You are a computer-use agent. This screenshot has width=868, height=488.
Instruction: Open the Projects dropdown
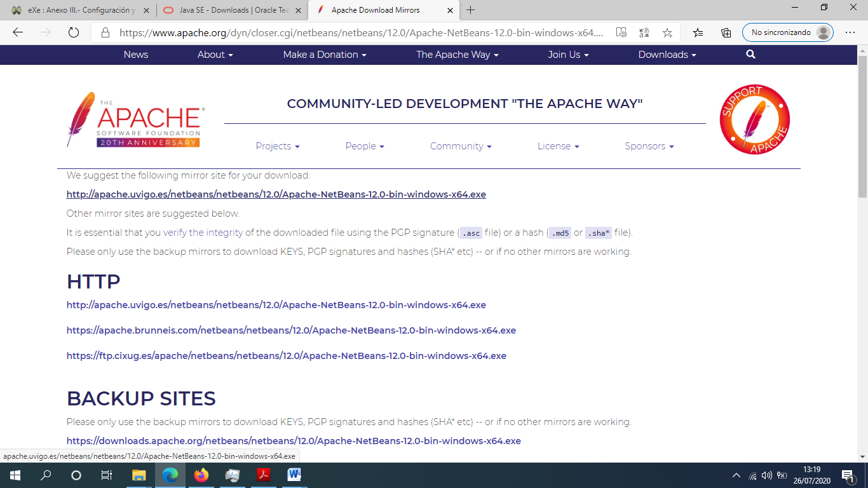pyautogui.click(x=278, y=146)
